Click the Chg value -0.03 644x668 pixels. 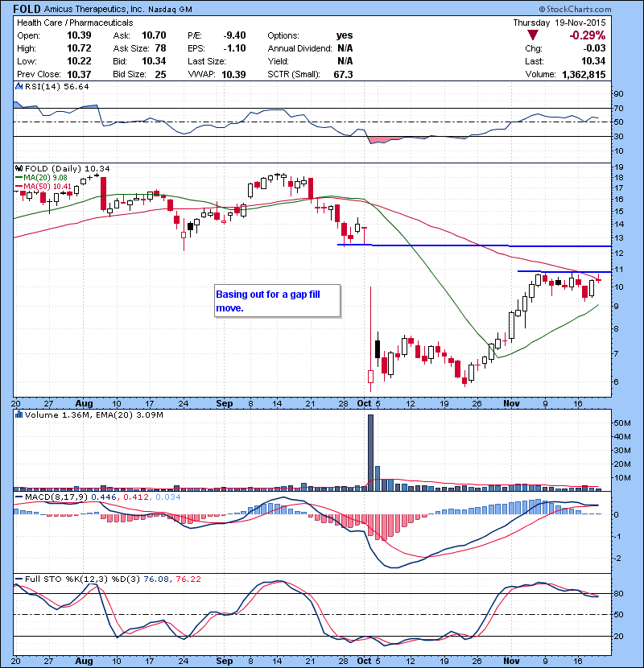[595, 48]
